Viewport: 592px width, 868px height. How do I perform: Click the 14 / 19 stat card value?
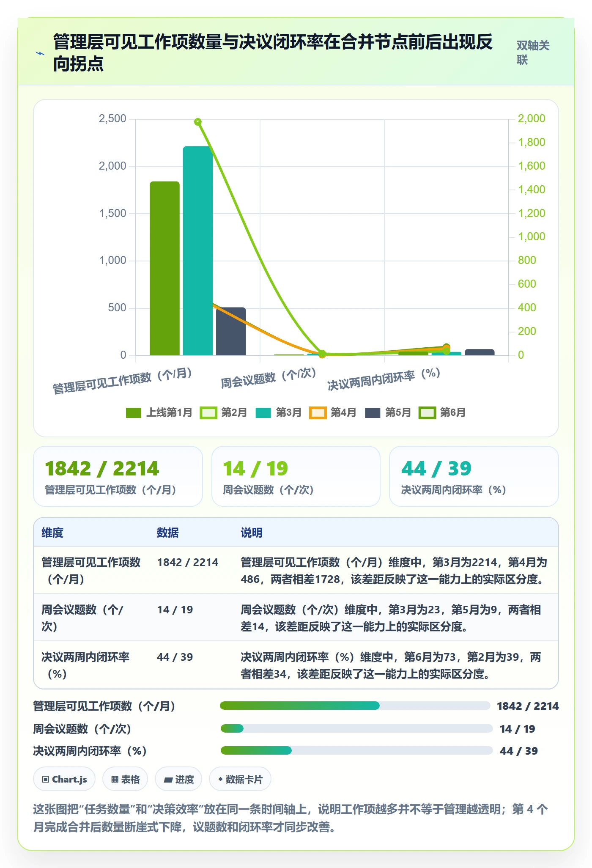click(255, 469)
